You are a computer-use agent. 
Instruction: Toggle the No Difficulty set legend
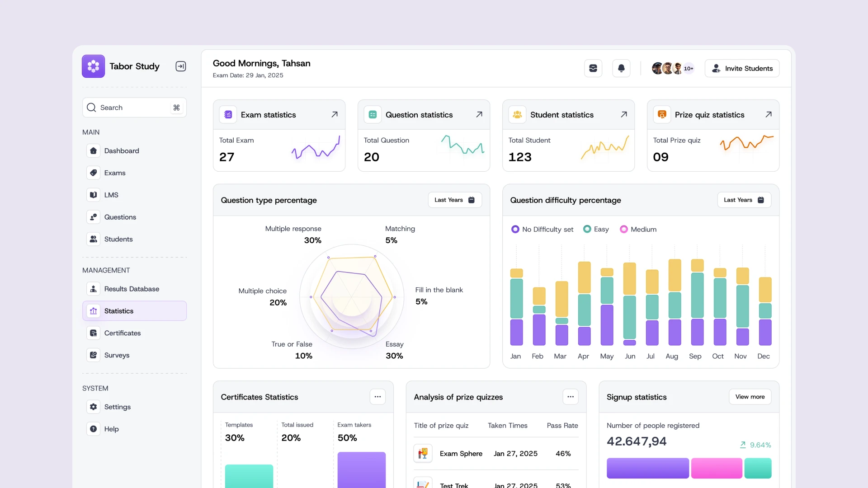(x=542, y=229)
